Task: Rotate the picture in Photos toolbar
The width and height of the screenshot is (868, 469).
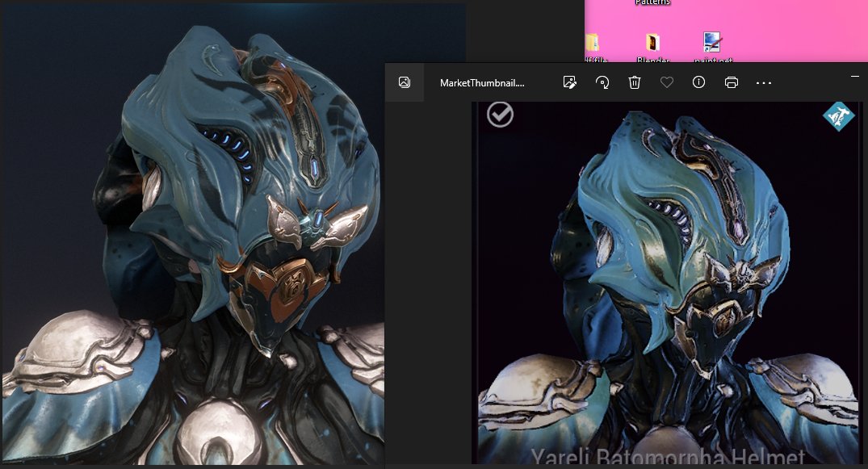Action: [602, 82]
